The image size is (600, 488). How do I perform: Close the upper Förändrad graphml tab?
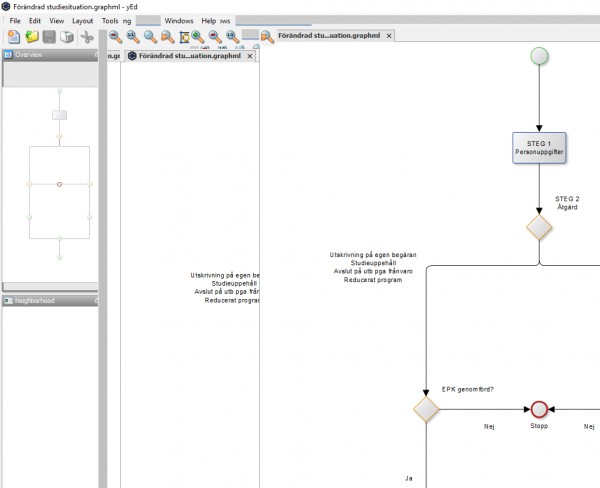tap(389, 36)
